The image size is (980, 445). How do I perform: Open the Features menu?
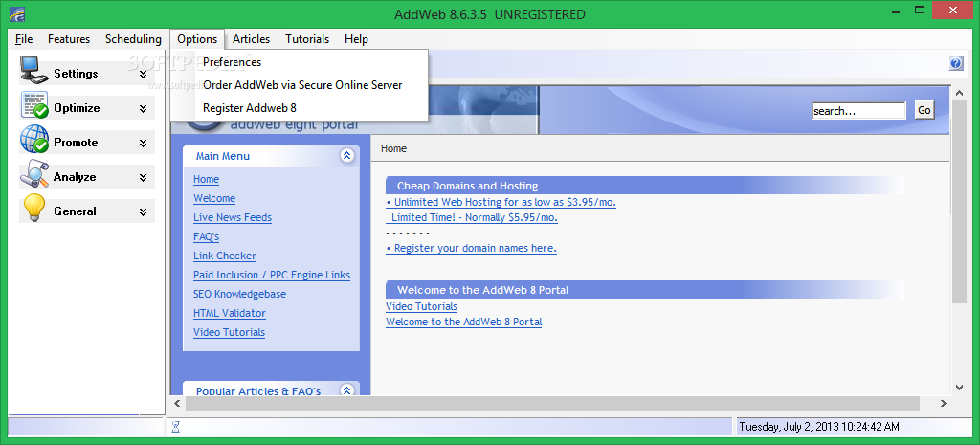coord(69,39)
